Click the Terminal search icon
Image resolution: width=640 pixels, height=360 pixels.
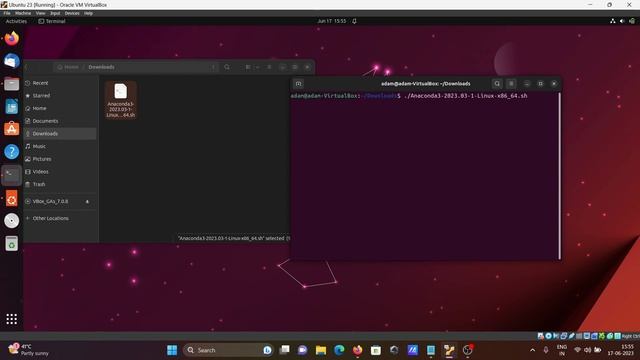497,84
